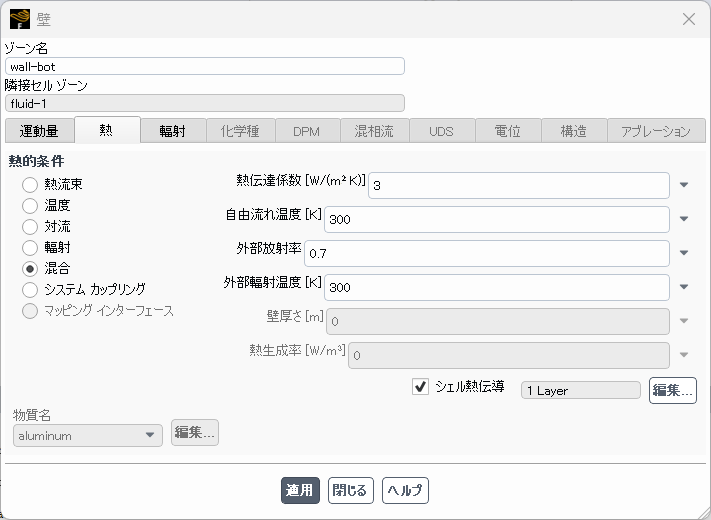Image resolution: width=711 pixels, height=520 pixels.
Task: Open the アブレーション tab
Action: tap(656, 131)
